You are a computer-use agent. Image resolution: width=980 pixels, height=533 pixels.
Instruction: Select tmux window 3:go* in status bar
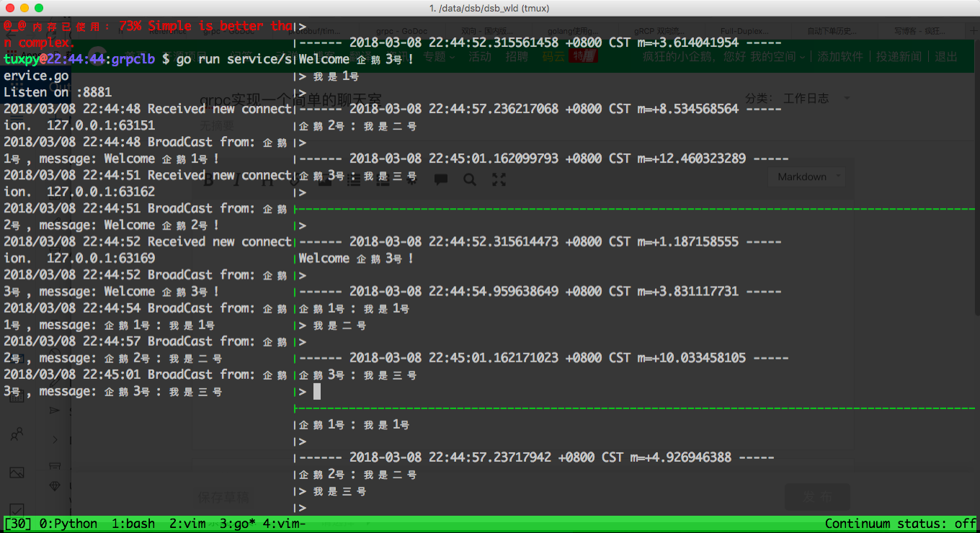(x=238, y=524)
